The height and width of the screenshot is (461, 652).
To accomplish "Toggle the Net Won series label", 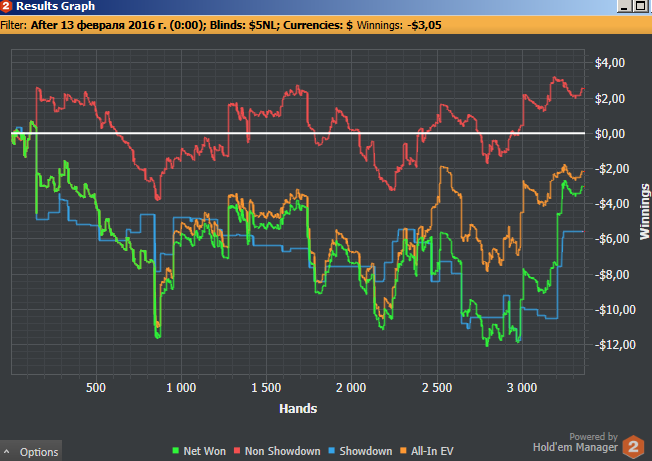I will (x=205, y=451).
